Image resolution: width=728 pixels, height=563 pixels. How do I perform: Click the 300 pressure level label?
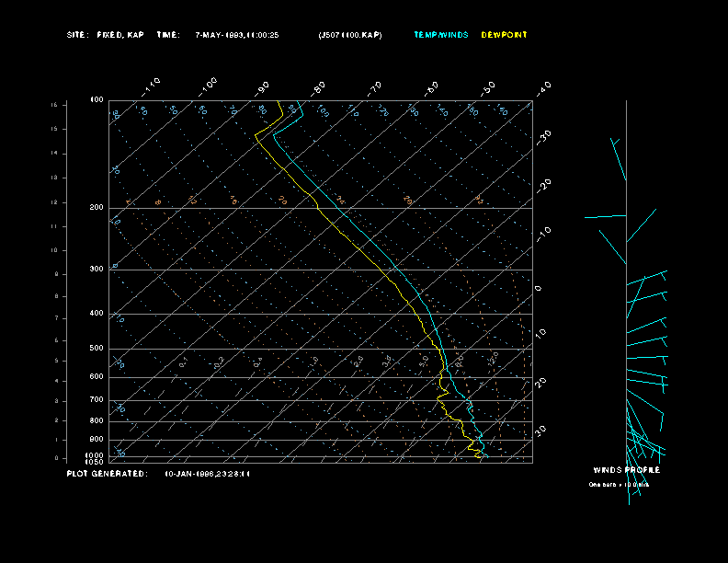pos(97,270)
